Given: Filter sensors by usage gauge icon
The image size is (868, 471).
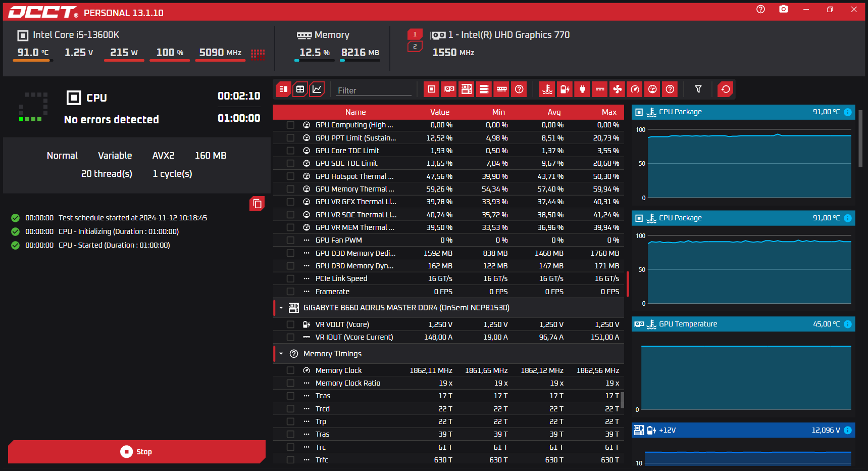Looking at the screenshot, I should (x=652, y=89).
